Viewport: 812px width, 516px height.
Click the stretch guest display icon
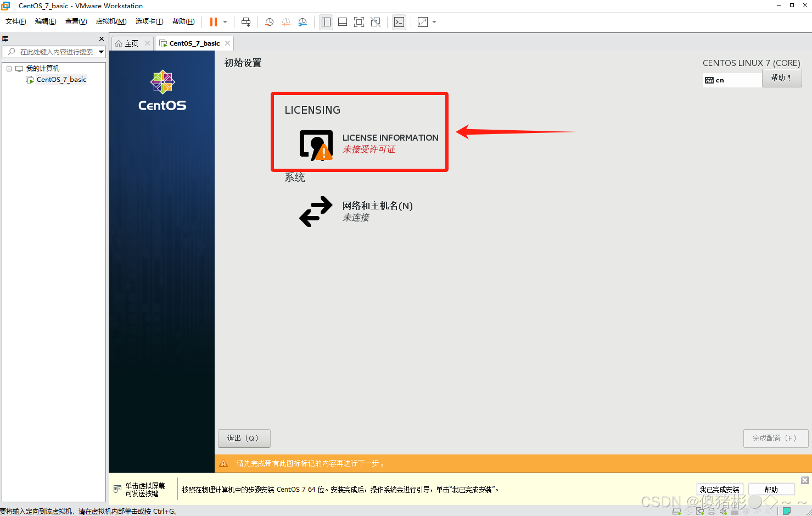click(x=423, y=22)
